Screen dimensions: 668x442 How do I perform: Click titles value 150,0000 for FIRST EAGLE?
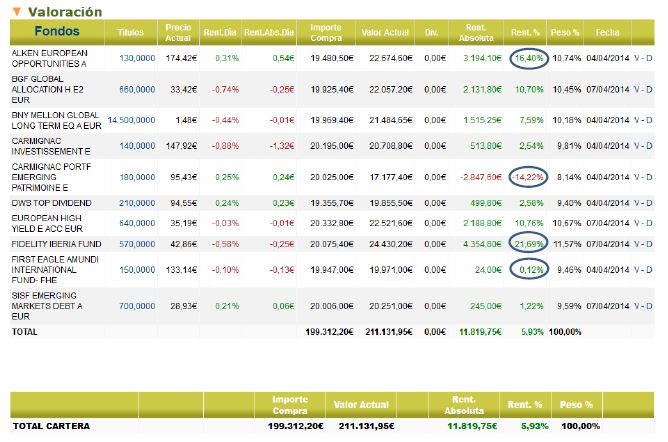[x=137, y=270]
